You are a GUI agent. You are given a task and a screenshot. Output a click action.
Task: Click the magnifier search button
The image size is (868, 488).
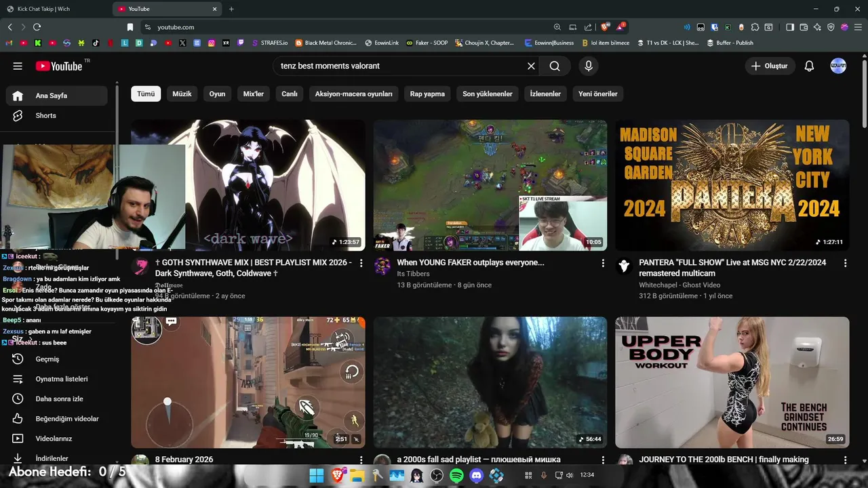(x=555, y=66)
